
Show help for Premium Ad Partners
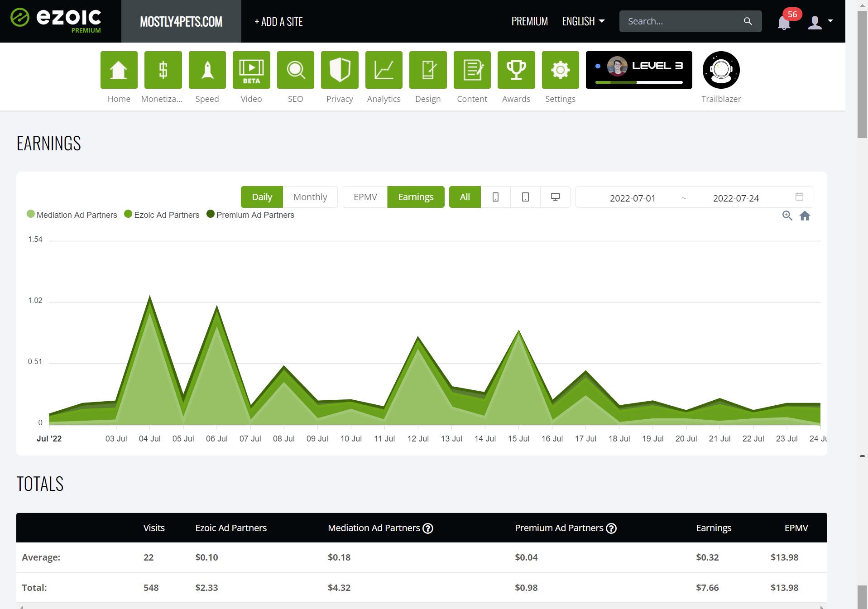(611, 528)
